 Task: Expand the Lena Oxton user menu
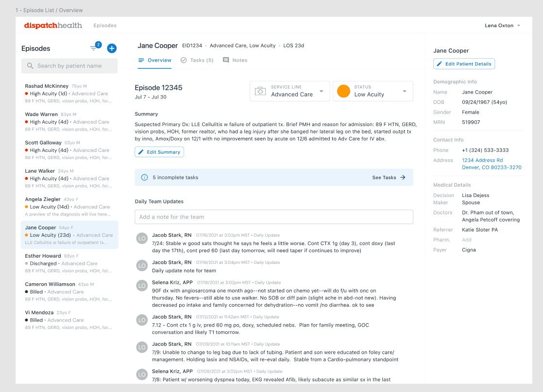pyautogui.click(x=502, y=26)
